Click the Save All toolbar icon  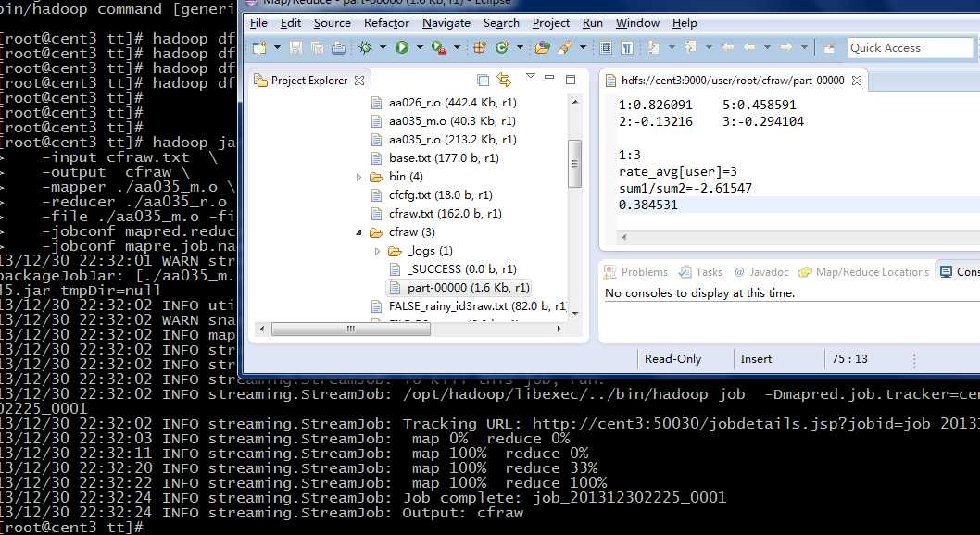coord(318,47)
